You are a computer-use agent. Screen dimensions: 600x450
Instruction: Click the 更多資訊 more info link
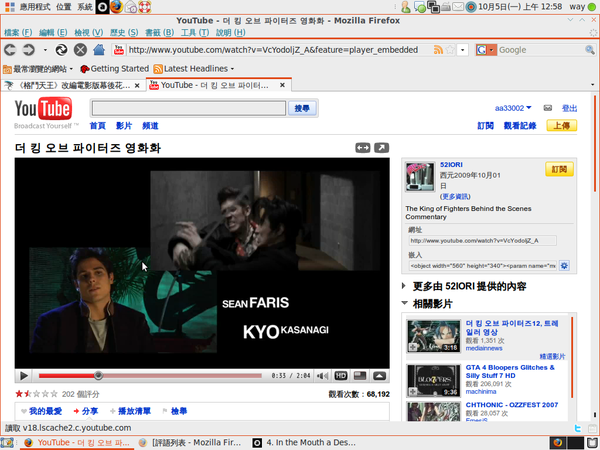coord(455,196)
